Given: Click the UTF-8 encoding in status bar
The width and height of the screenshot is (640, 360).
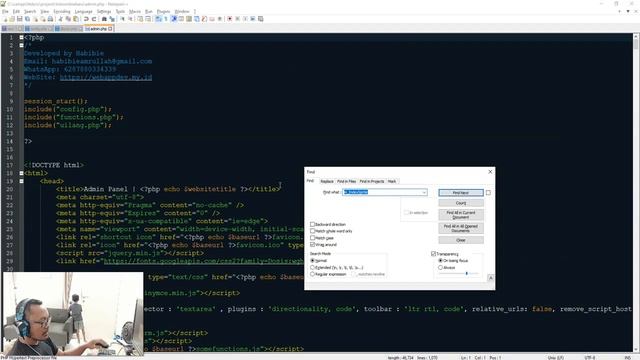Looking at the screenshot, I should coord(589,358).
